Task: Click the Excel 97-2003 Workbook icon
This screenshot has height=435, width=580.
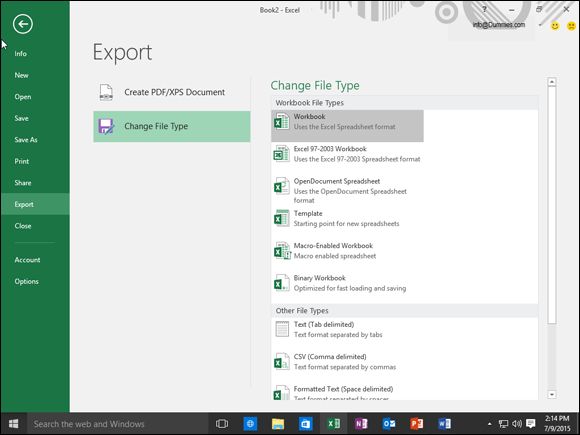Action: 281,154
